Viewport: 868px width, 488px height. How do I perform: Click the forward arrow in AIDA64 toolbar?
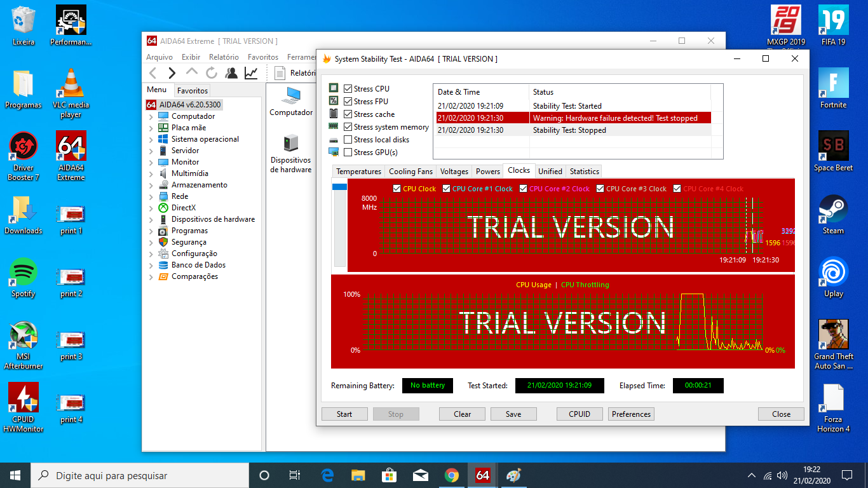pyautogui.click(x=172, y=73)
